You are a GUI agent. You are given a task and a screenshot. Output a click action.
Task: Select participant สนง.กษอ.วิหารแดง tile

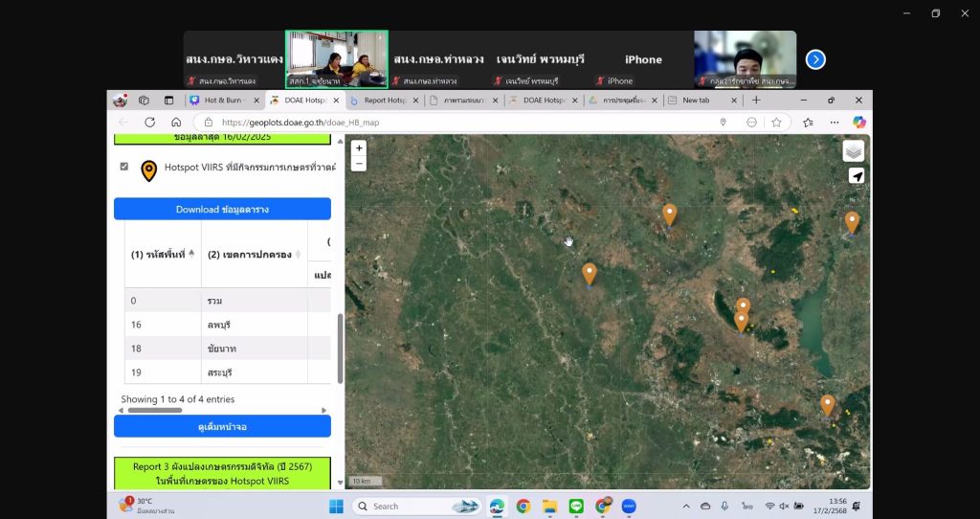(234, 59)
